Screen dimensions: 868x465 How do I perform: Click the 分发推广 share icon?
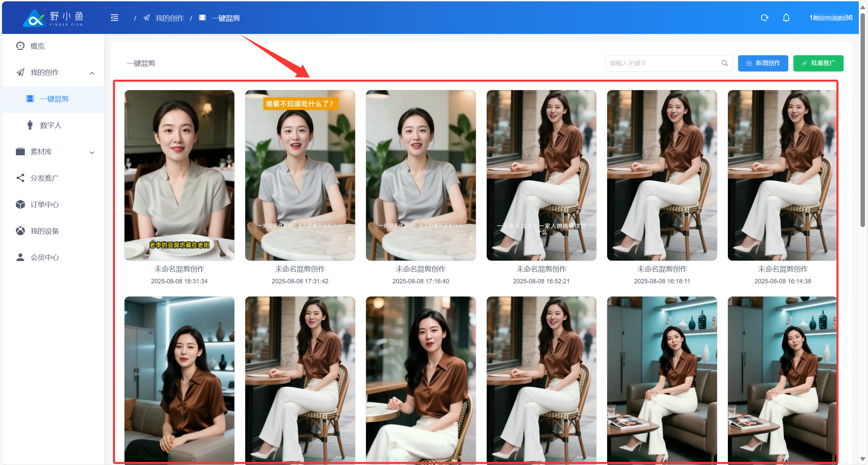[x=20, y=178]
